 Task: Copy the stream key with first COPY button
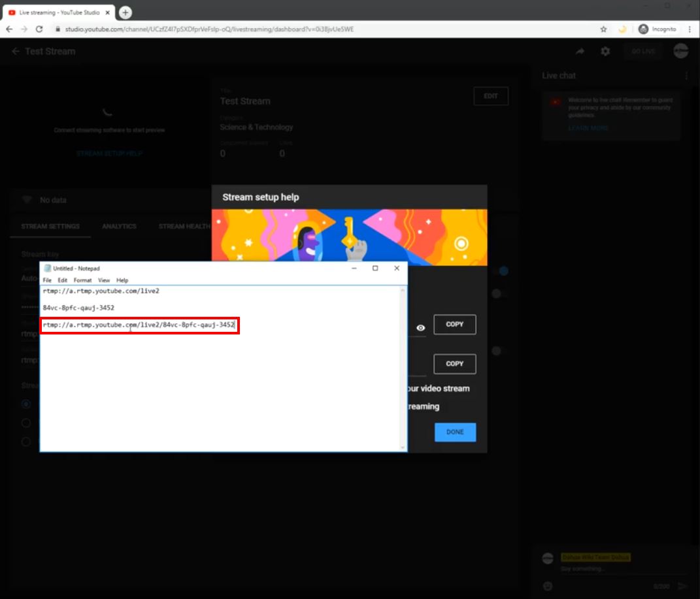click(454, 324)
